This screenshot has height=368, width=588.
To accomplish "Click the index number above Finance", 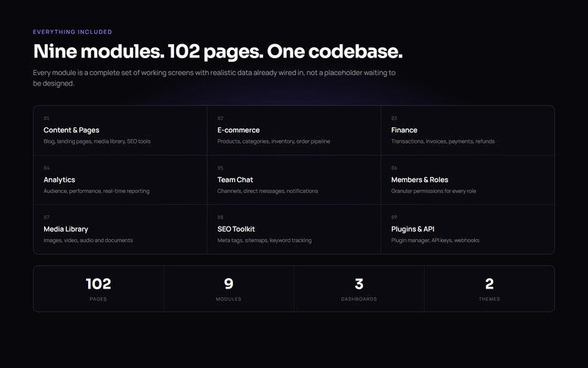I will coord(394,118).
